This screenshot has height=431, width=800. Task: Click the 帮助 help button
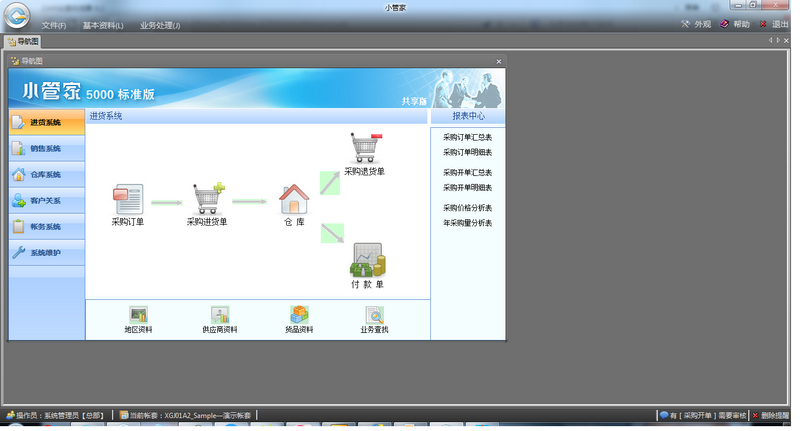(735, 24)
